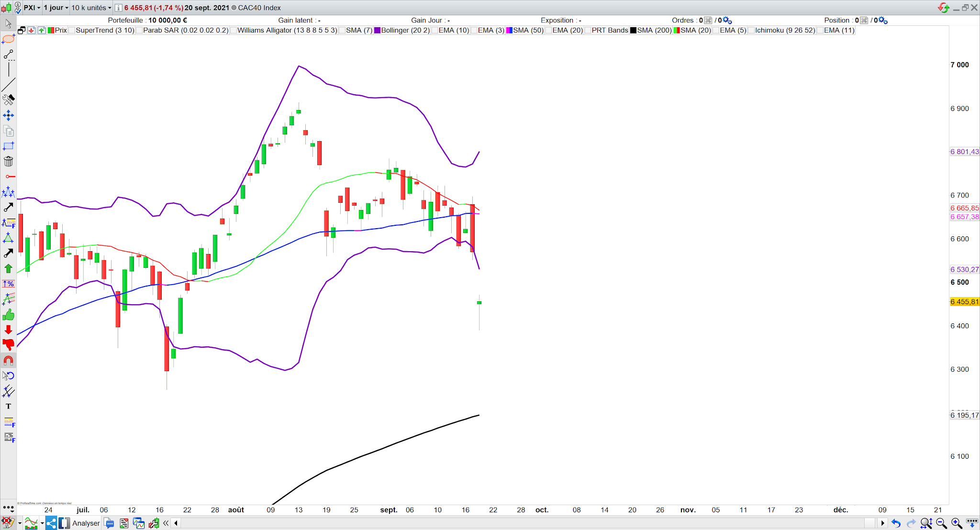Click scrollbar left arrow
The image size is (980, 530).
pyautogui.click(x=176, y=523)
